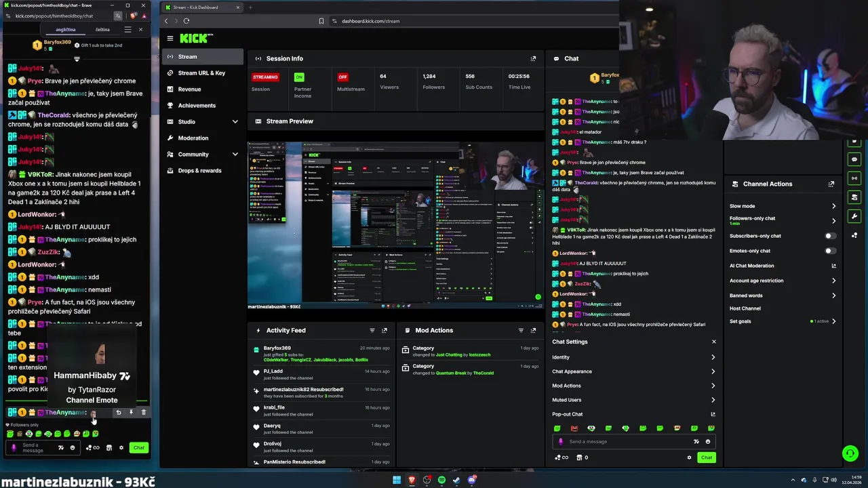Image resolution: width=868 pixels, height=488 pixels.
Task: Open chat settings gear in dashboard chat
Action: tap(689, 457)
